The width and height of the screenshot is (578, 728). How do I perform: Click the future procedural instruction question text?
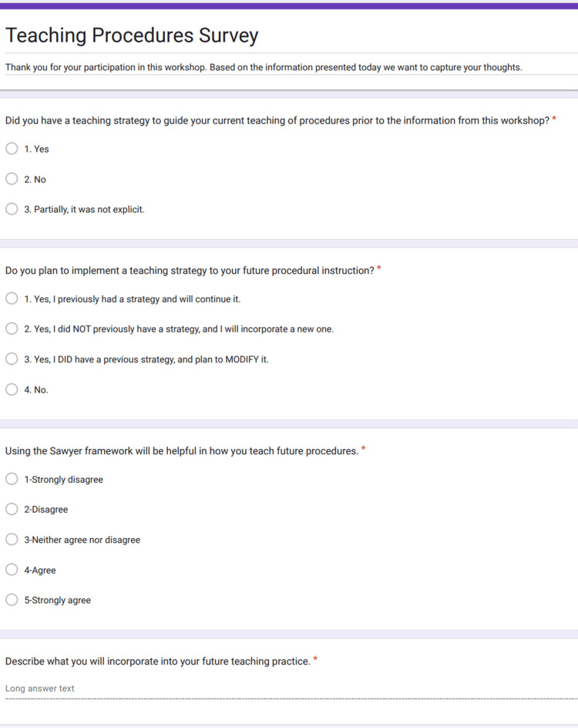click(190, 271)
